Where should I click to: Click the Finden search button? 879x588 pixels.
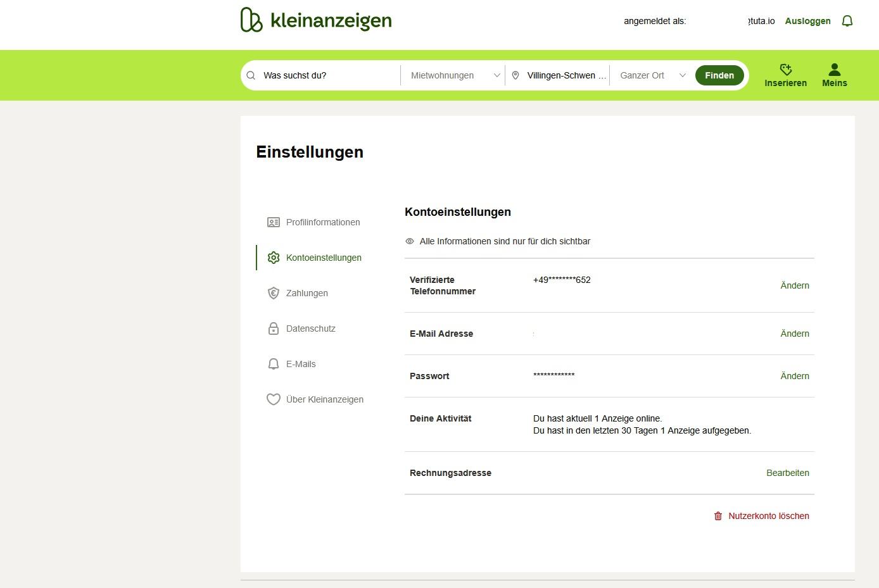719,75
